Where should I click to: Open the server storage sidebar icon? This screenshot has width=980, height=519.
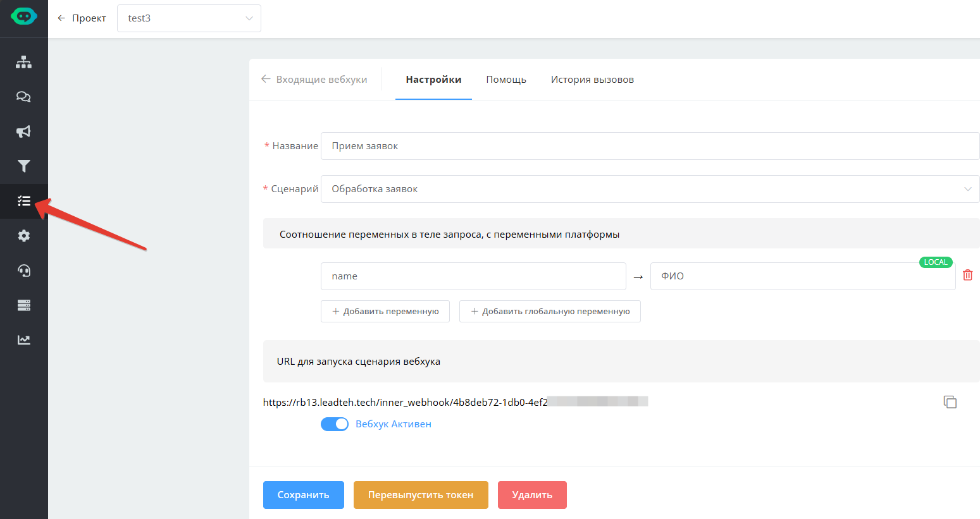[x=24, y=305]
